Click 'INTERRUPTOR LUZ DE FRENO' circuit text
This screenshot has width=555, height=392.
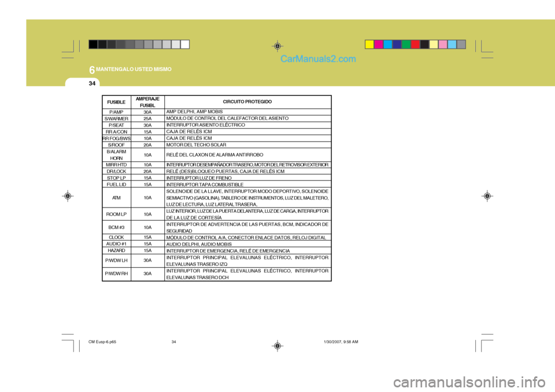(x=199, y=178)
